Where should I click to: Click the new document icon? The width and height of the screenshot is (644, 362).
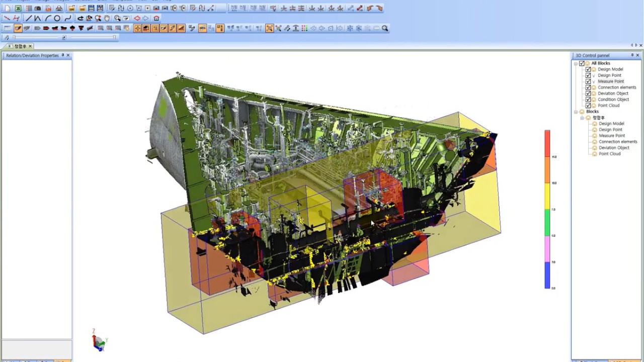[x=7, y=8]
